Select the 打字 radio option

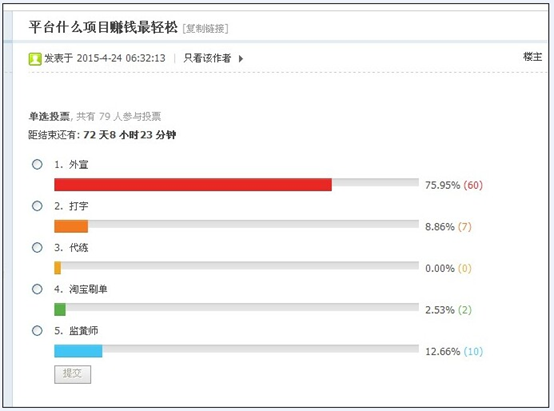(37, 206)
